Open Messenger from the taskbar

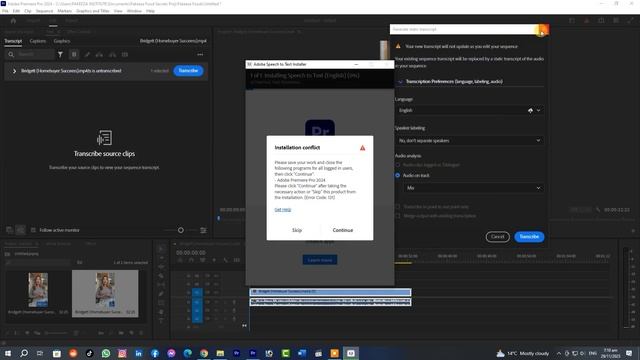click(171, 353)
